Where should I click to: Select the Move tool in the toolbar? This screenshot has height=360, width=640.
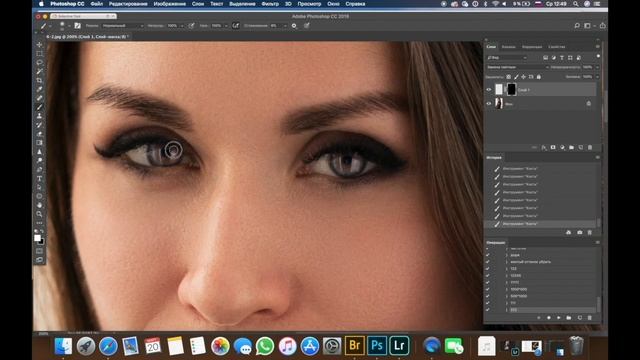(39, 45)
